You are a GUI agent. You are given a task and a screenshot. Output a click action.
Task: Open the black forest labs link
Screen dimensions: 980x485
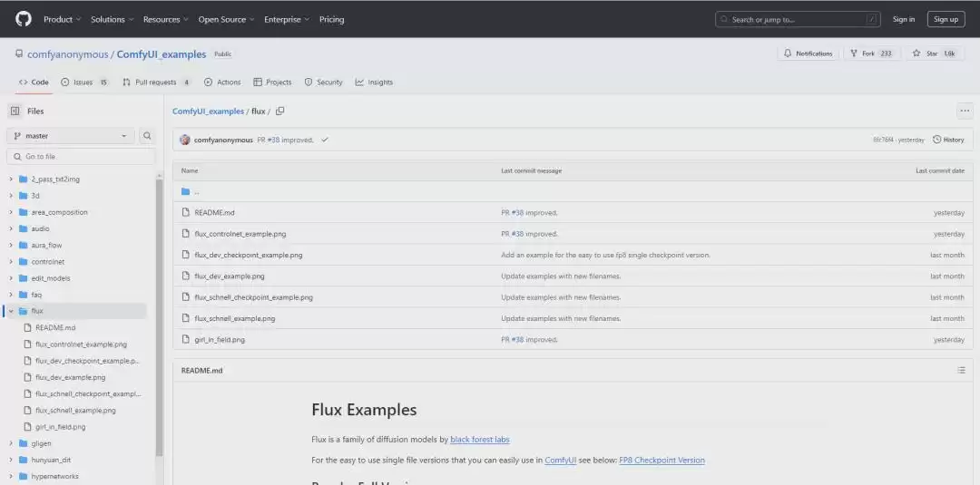pyautogui.click(x=480, y=440)
